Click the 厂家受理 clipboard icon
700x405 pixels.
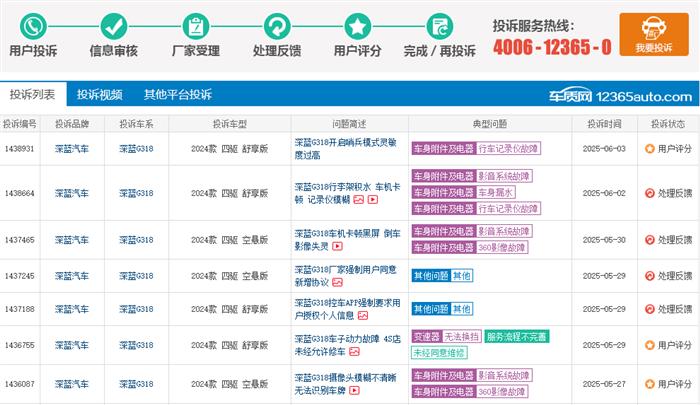pos(196,26)
